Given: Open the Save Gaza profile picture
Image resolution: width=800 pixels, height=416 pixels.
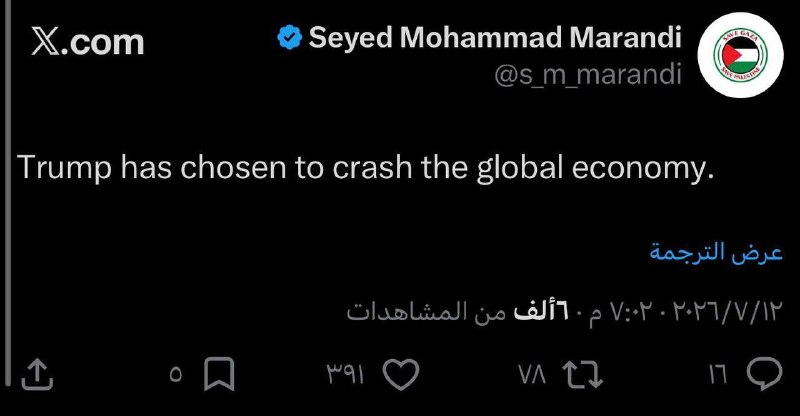Looking at the screenshot, I should 740,54.
